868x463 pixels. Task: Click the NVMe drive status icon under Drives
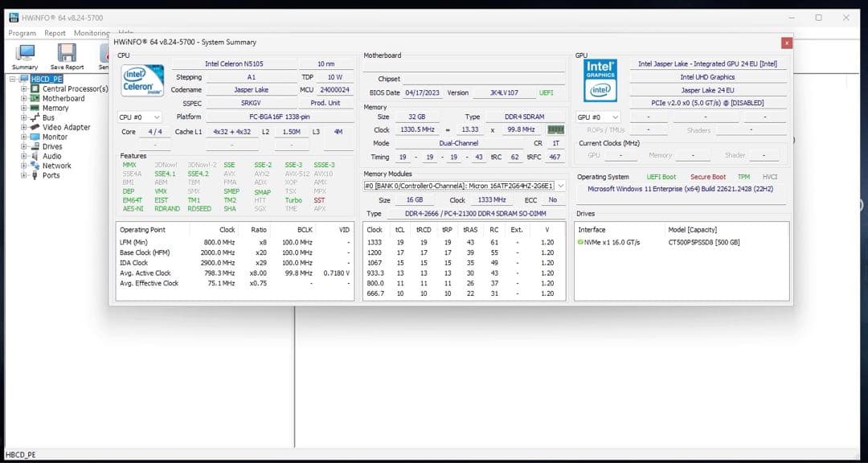[x=580, y=244]
